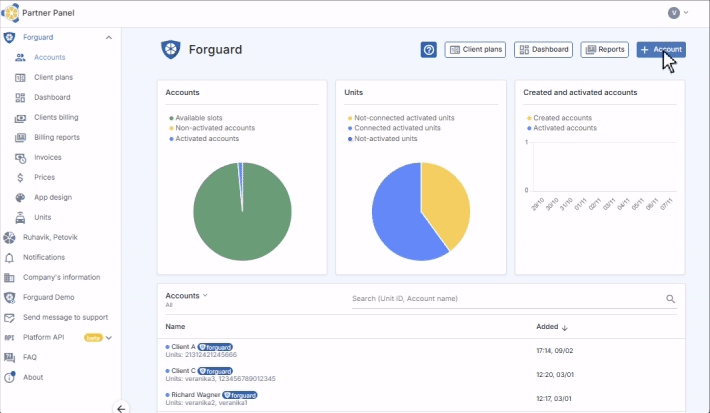Screen dimensions: 710x413
Task: Open Prices in the sidebar
Action: [x=44, y=178]
